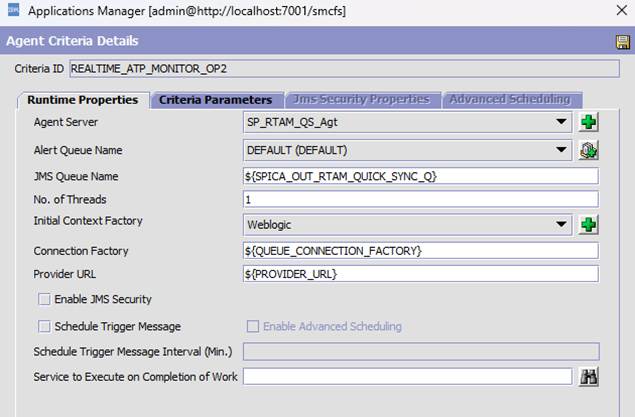This screenshot has width=635, height=417.
Task: Click the green plus icon next to Agent Server
Action: click(x=589, y=123)
